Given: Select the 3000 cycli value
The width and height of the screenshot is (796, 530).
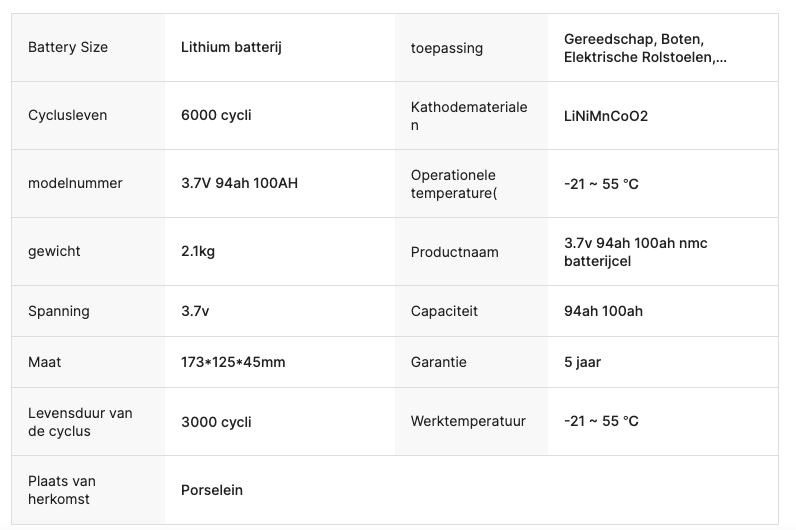Looking at the screenshot, I should pyautogui.click(x=216, y=422).
